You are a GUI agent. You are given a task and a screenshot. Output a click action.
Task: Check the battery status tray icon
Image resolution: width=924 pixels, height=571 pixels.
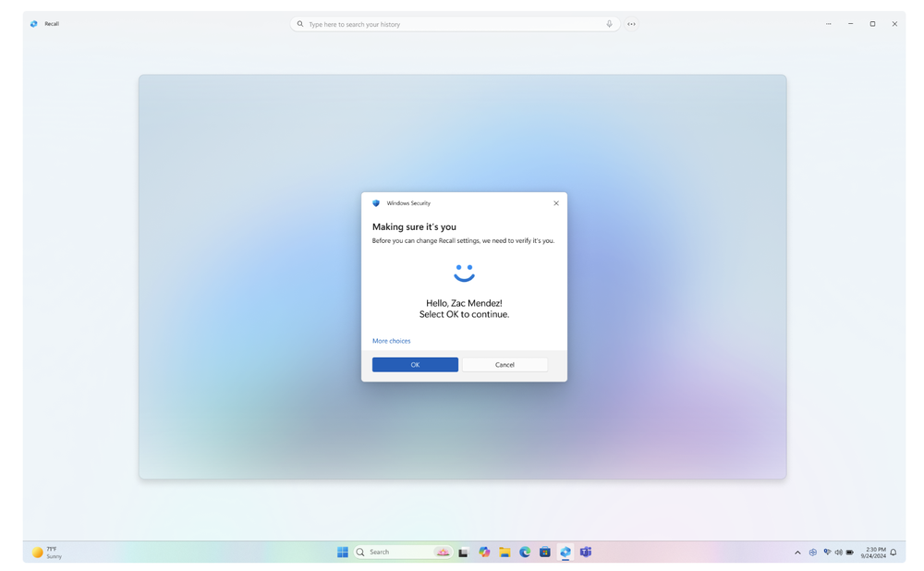pos(850,553)
